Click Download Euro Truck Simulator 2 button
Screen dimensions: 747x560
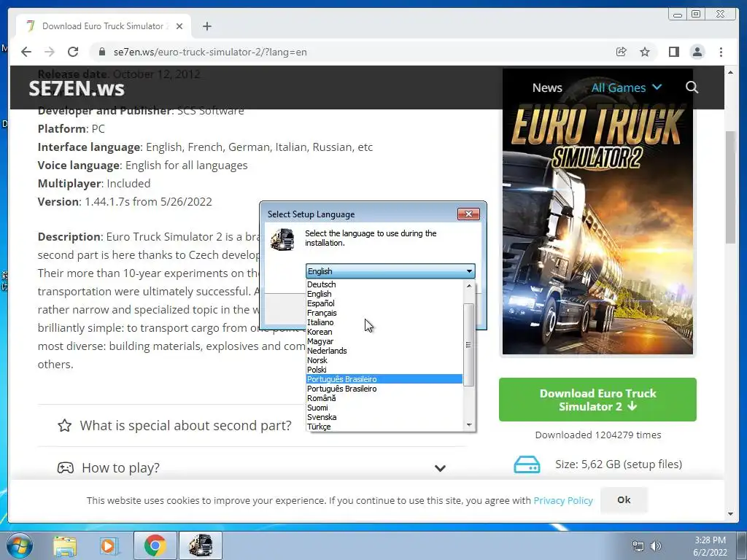tap(597, 400)
